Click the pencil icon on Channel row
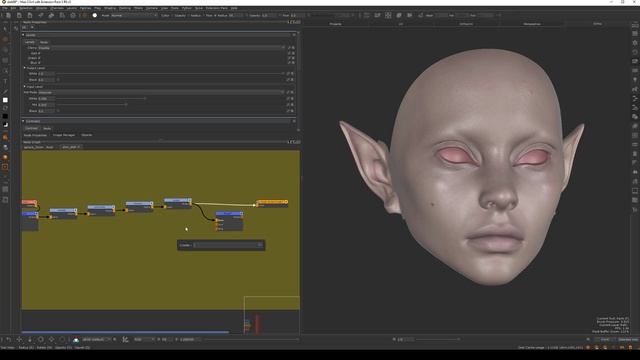Viewport: 640px width, 360px height. [289, 48]
